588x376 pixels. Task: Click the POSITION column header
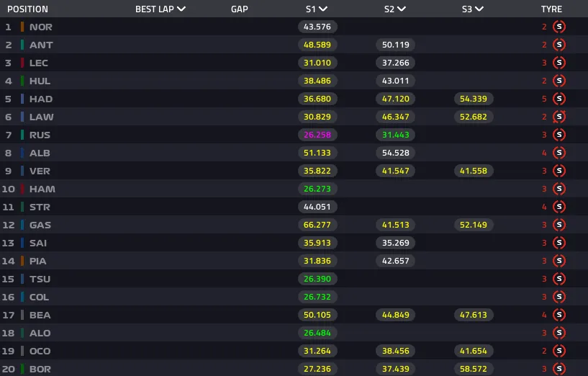(27, 9)
